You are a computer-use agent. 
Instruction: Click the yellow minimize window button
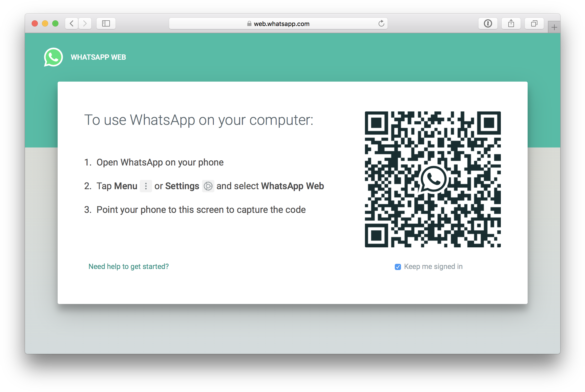tap(45, 24)
